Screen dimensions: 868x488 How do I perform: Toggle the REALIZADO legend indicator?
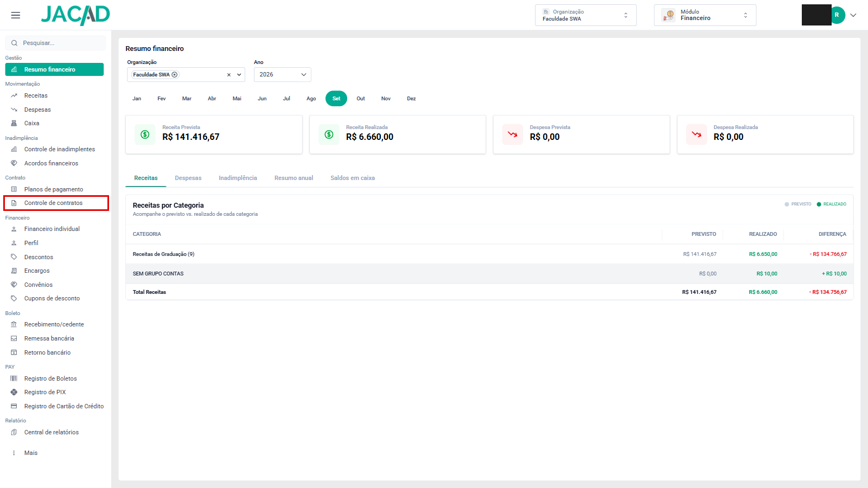pyautogui.click(x=832, y=204)
